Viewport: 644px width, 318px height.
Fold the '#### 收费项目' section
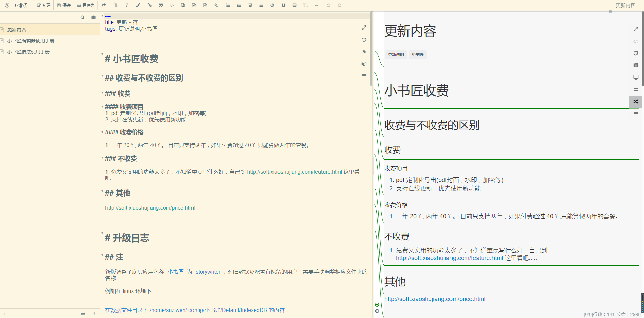coord(102,107)
